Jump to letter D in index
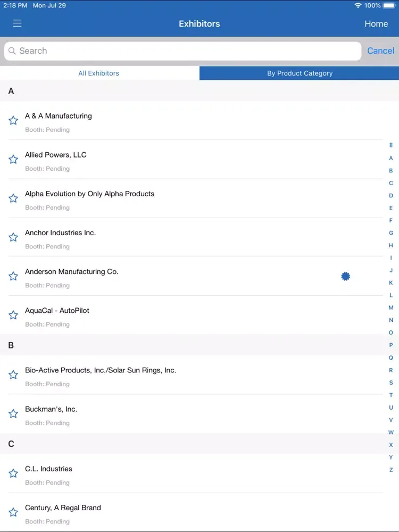 [391, 195]
